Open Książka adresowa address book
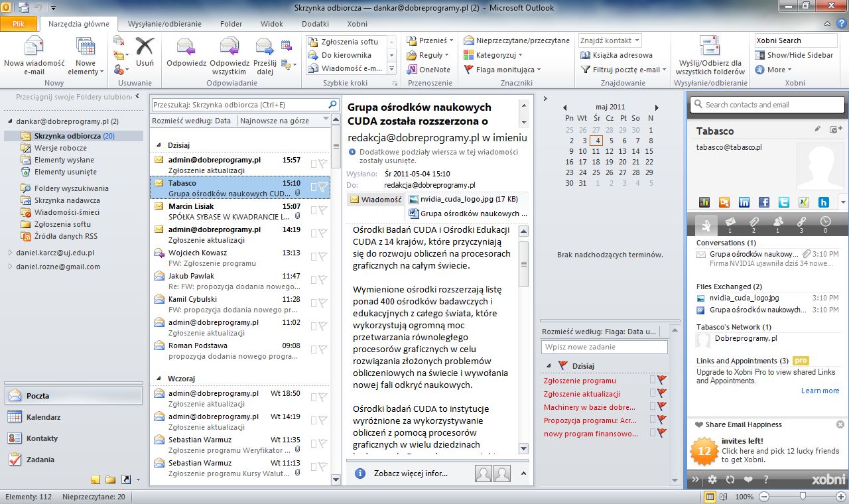The height and width of the screenshot is (504, 849). [616, 55]
